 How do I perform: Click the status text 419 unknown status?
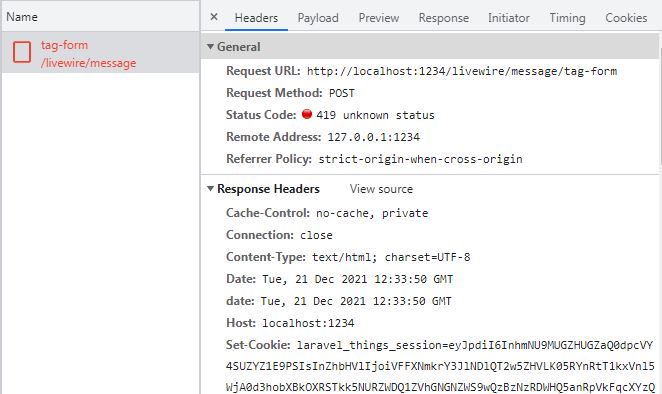tap(375, 115)
